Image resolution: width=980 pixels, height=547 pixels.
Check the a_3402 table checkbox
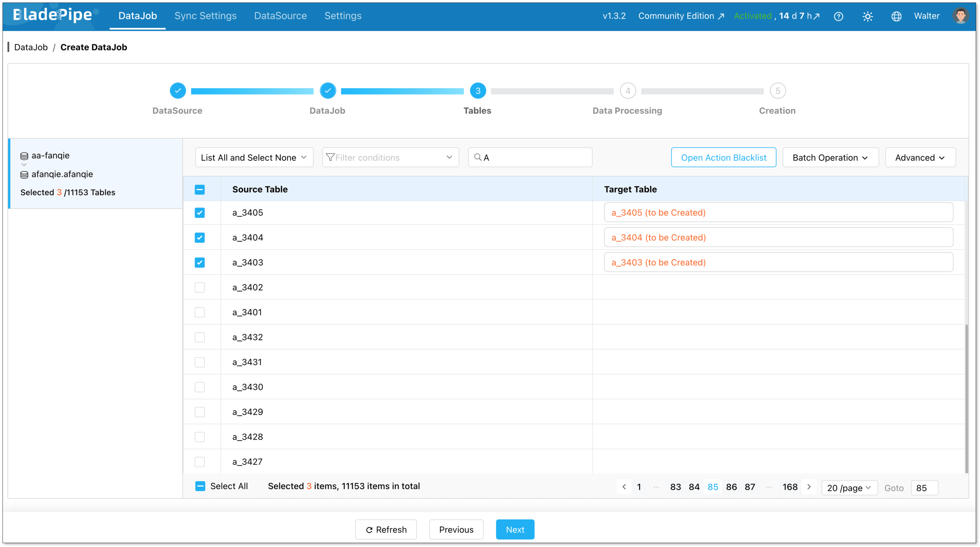click(200, 287)
